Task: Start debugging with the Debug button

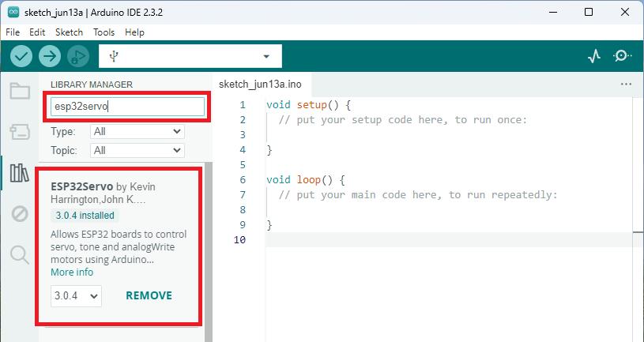Action: [78, 56]
